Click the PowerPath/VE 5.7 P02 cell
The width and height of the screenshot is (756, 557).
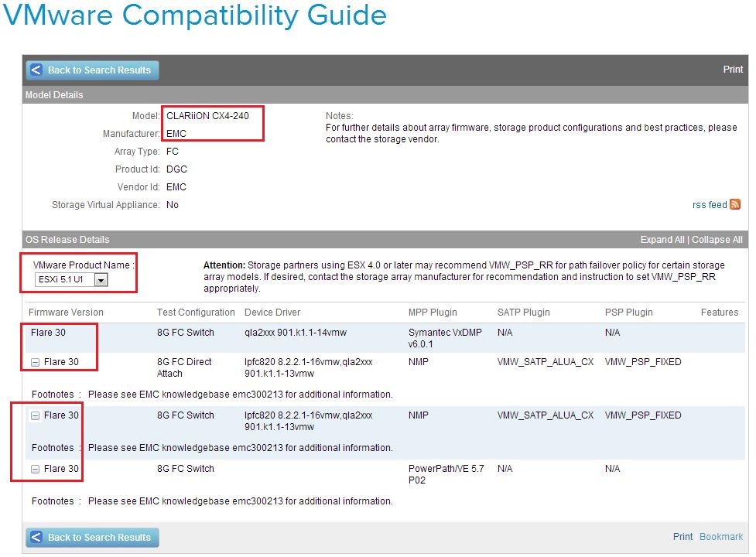446,474
